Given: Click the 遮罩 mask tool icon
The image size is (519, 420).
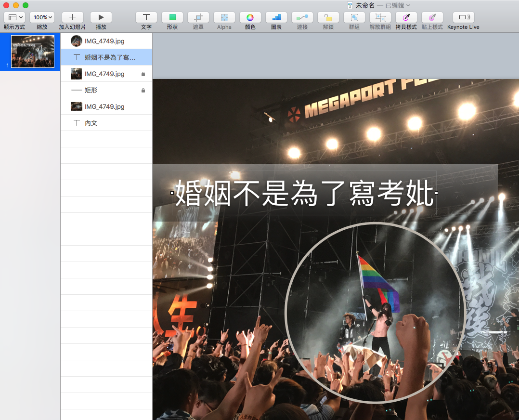Looking at the screenshot, I should [x=198, y=17].
